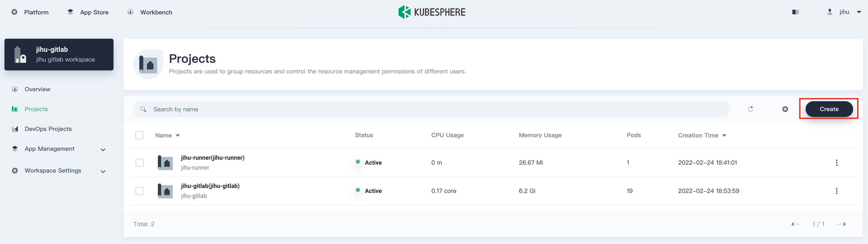868x244 pixels.
Task: Check the jihu-gitlab row checkbox
Action: [x=139, y=191]
